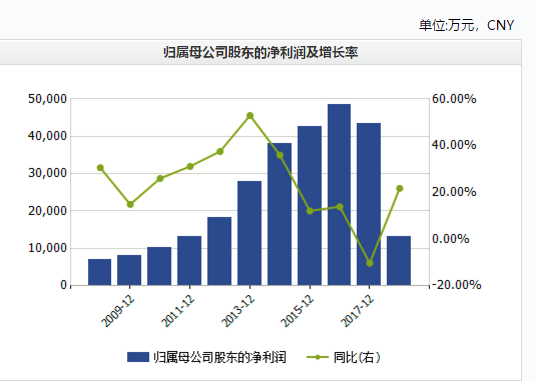Click the 2009-12 x-axis label

tap(118, 311)
